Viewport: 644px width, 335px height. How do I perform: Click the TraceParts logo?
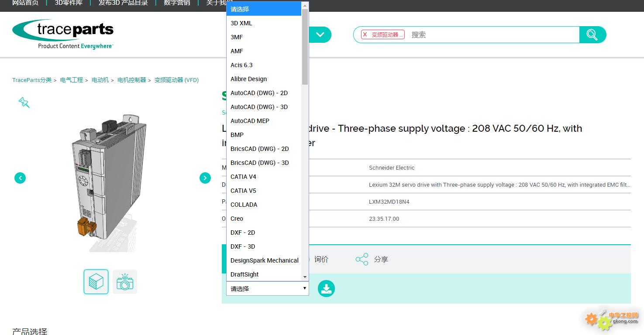(x=63, y=34)
